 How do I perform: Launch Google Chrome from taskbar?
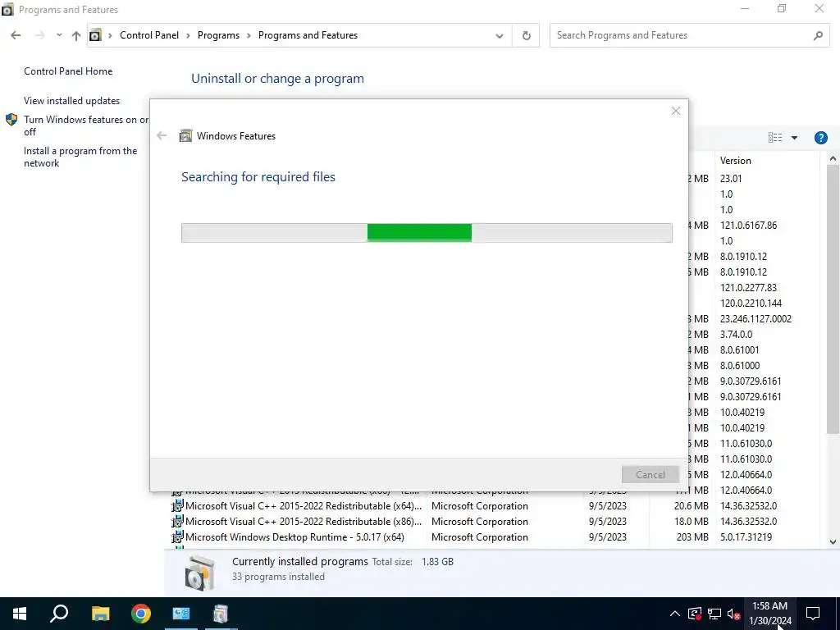pyautogui.click(x=141, y=614)
